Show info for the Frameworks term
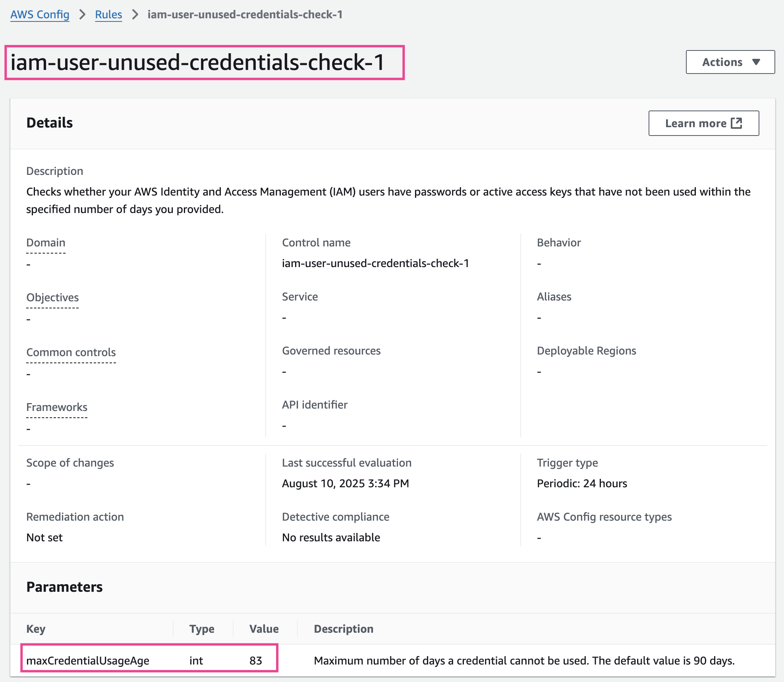 [x=57, y=407]
